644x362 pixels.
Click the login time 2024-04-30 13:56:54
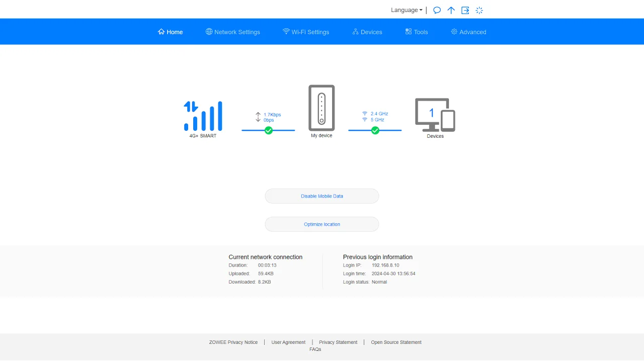click(x=393, y=274)
